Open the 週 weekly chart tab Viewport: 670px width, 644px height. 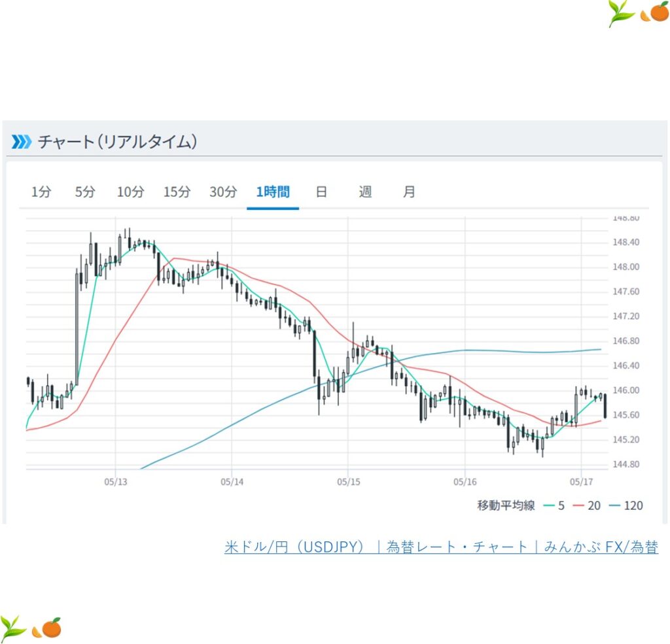[x=365, y=192]
